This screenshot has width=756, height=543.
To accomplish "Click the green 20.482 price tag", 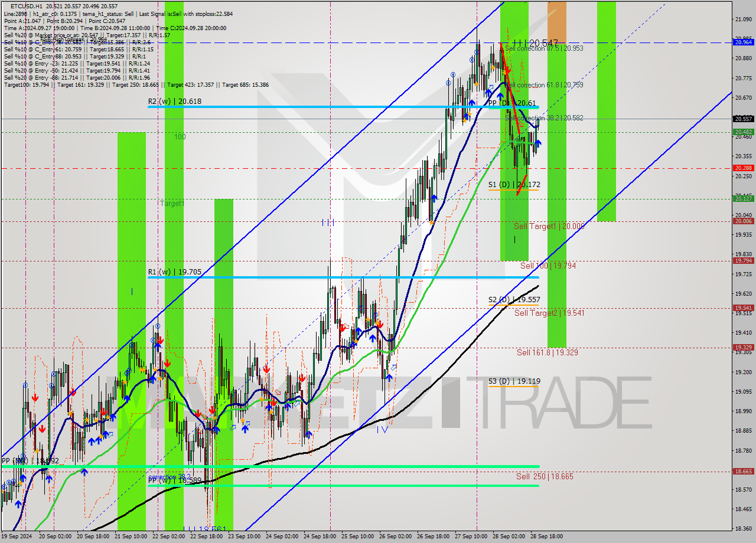I will pos(743,132).
